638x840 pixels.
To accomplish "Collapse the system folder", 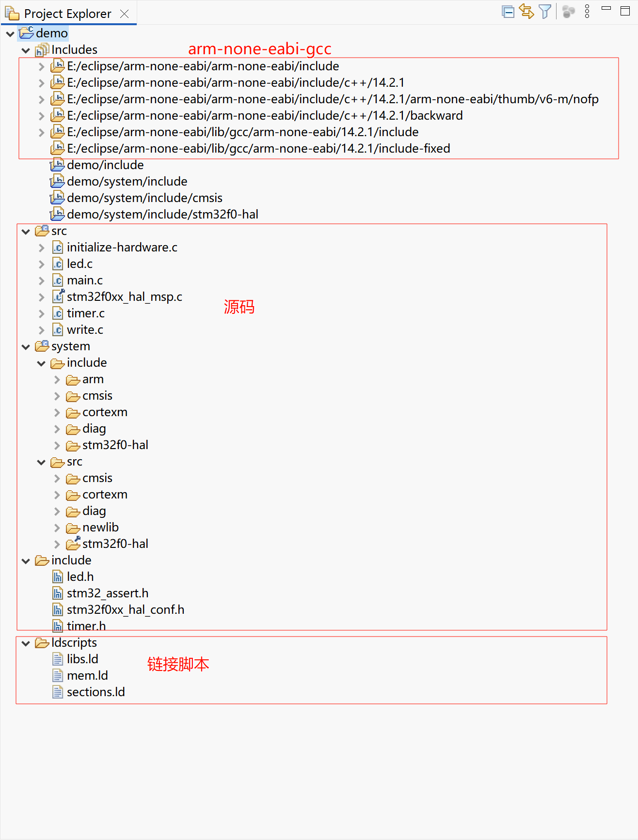I will point(26,346).
